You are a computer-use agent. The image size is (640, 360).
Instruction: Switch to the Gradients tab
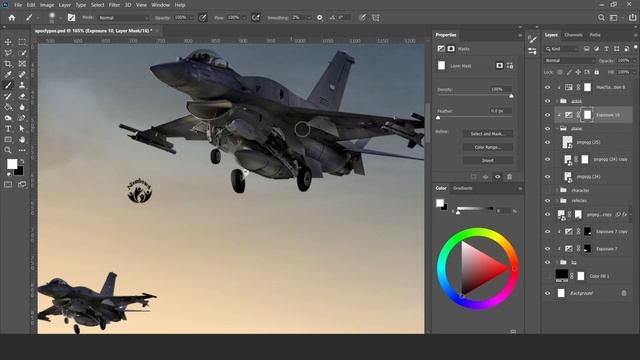click(462, 188)
